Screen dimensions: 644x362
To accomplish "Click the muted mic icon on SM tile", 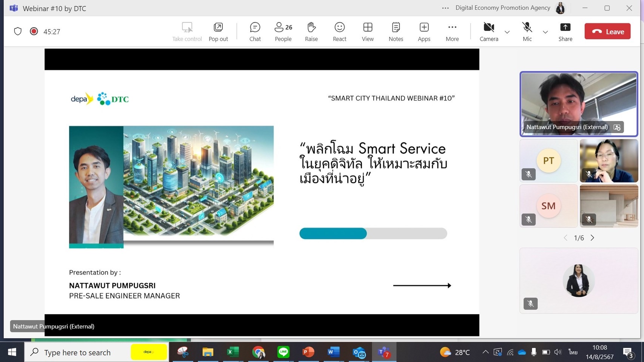I will pos(528,219).
